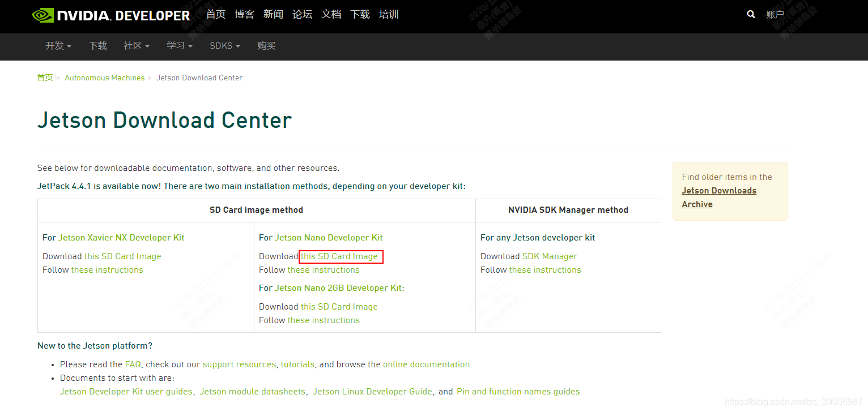
Task: Open the Jetson Downloads Archive link
Action: click(719, 198)
